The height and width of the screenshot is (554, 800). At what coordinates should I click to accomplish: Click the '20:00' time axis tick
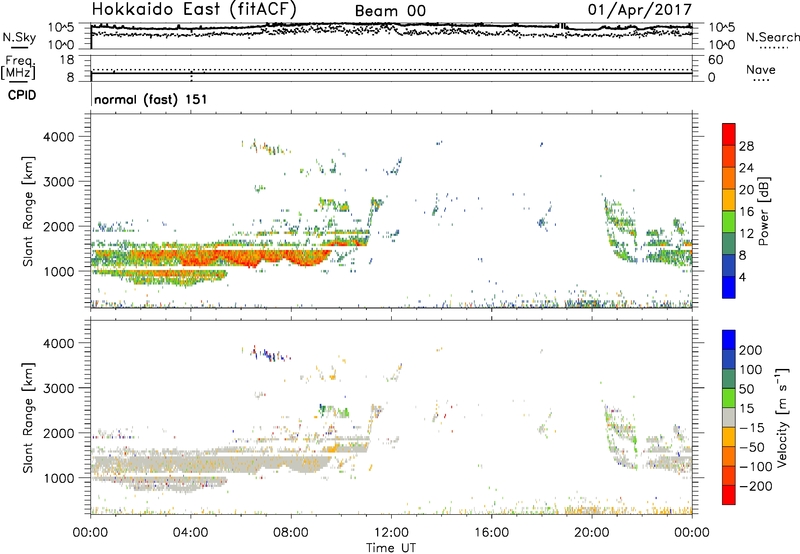click(591, 533)
